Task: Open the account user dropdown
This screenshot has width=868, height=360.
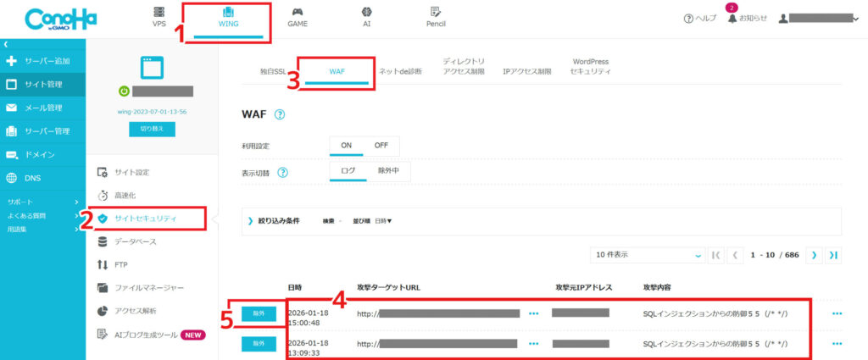Action: click(x=818, y=18)
